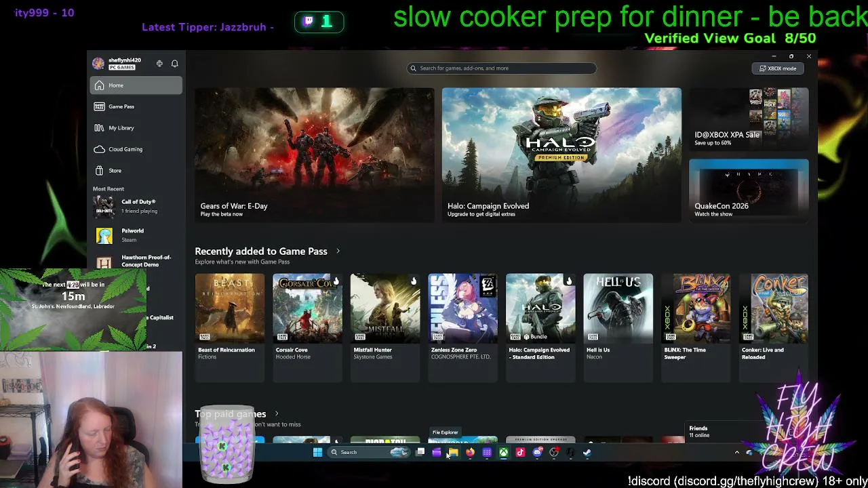
Task: Open File Explorer from the taskbar
Action: (x=453, y=452)
